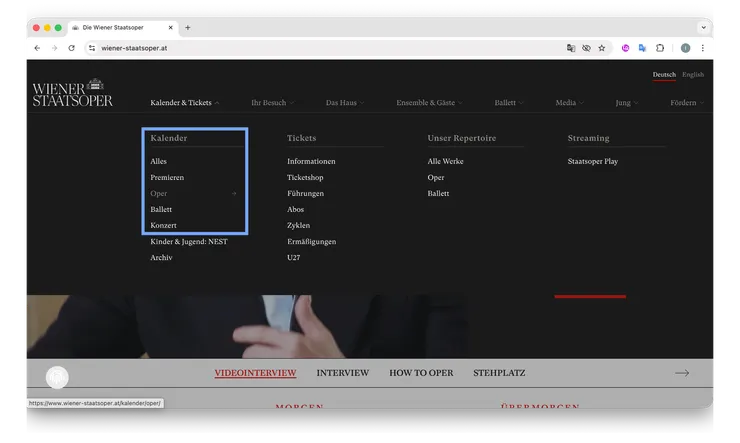
Task: Open the blue translate extension icon
Action: [x=642, y=48]
